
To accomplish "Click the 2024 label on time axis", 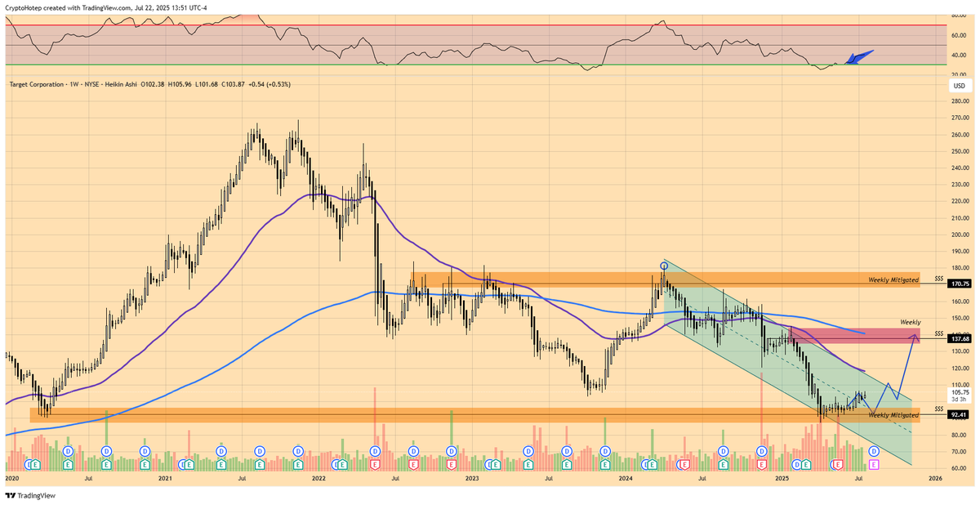I will [x=626, y=477].
